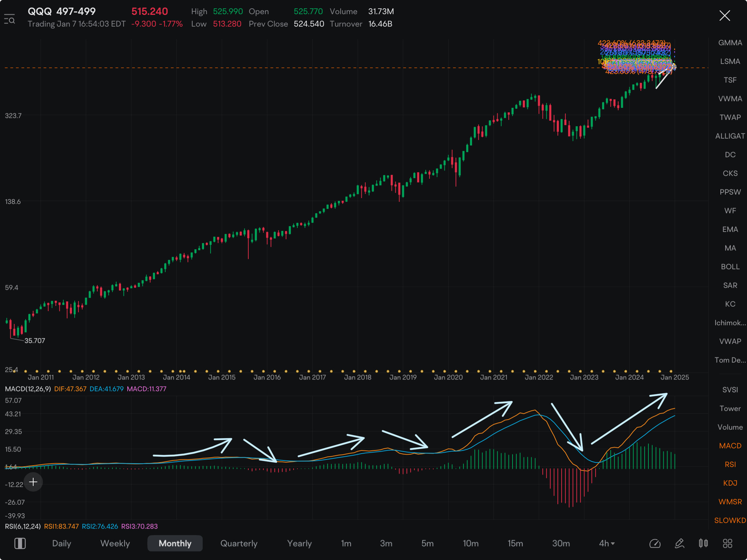Enable the Tom DeMark indicator
This screenshot has width=747, height=560.
point(730,360)
